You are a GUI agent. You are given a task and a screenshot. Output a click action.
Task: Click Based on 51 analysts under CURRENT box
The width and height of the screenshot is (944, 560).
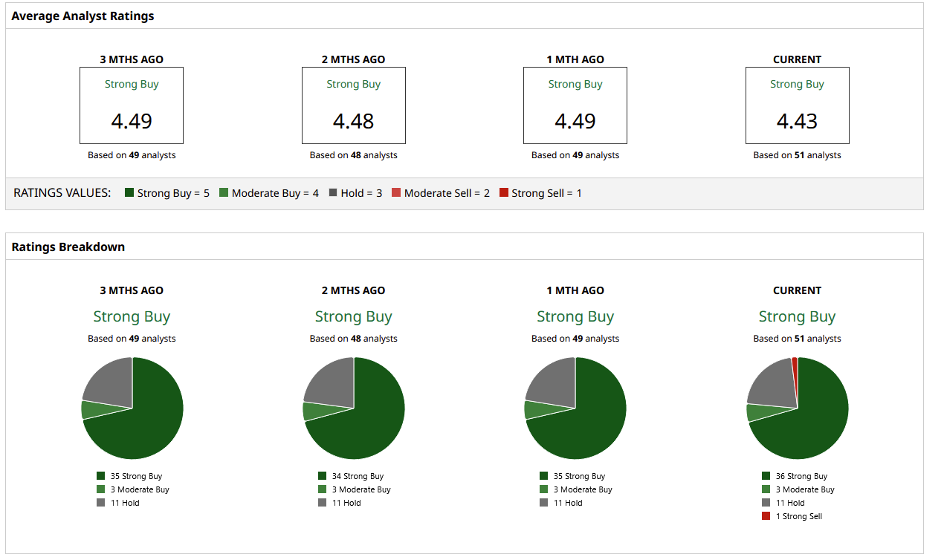click(x=798, y=155)
